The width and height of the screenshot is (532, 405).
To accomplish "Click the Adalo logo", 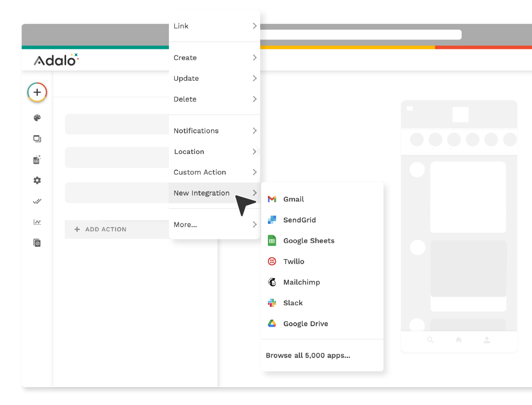I will [56, 60].
